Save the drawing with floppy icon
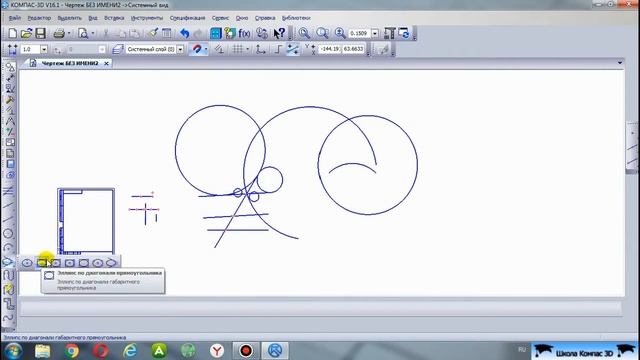The width and height of the screenshot is (640, 360). coord(40,33)
